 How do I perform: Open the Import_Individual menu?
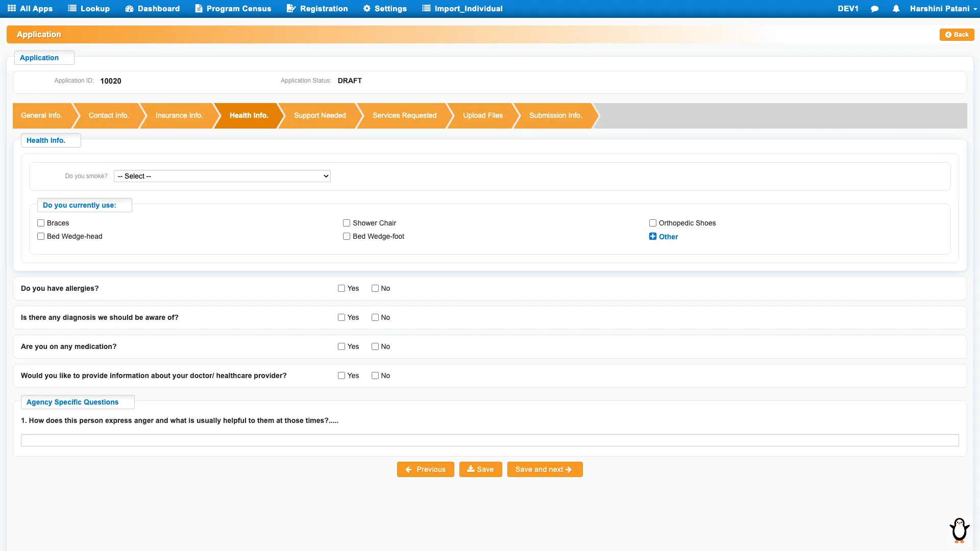462,9
